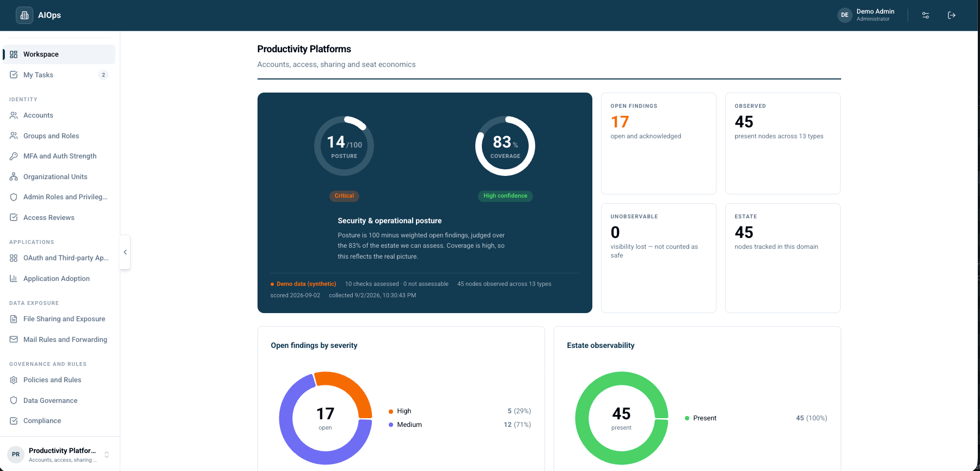The height and width of the screenshot is (471, 980).
Task: Click the green Present legend dot
Action: coord(687,418)
